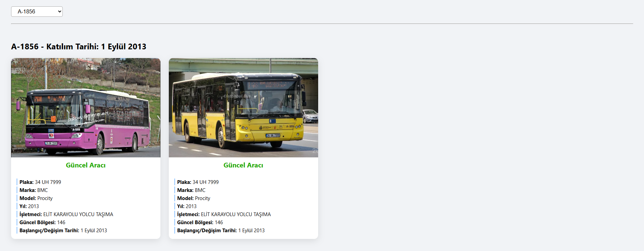This screenshot has width=644, height=251.
Task: Click Yıl 2013 line in purple bus card
Action: 29,206
